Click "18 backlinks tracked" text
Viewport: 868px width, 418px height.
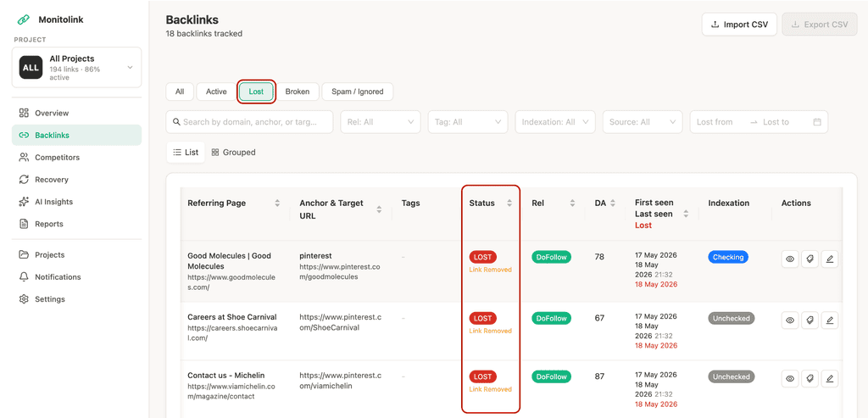coord(204,34)
